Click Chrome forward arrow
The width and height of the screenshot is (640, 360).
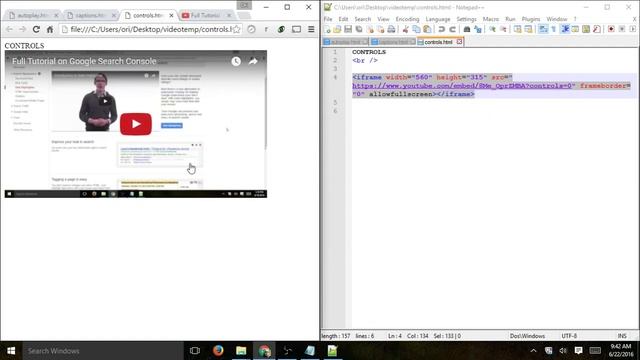pyautogui.click(x=22, y=29)
